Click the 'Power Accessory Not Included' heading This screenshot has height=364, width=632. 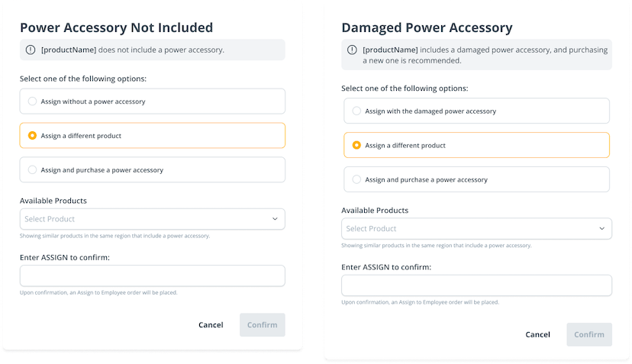[116, 27]
